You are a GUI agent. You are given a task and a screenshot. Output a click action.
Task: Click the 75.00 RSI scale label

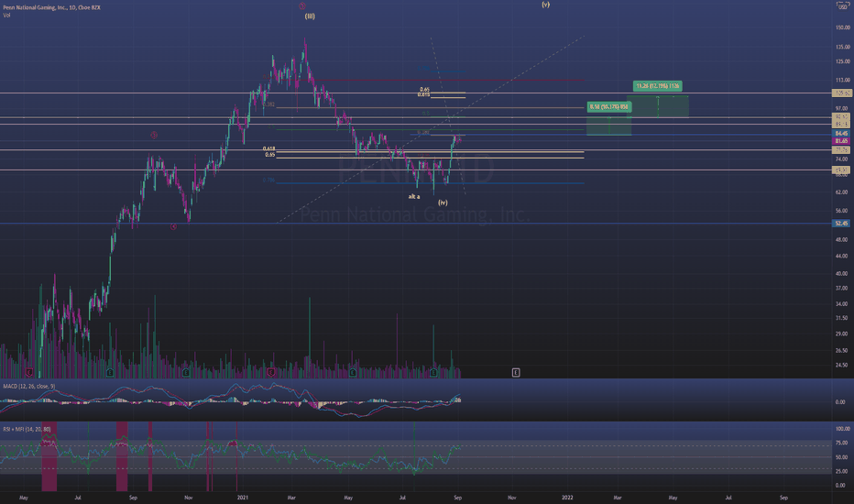click(x=841, y=443)
